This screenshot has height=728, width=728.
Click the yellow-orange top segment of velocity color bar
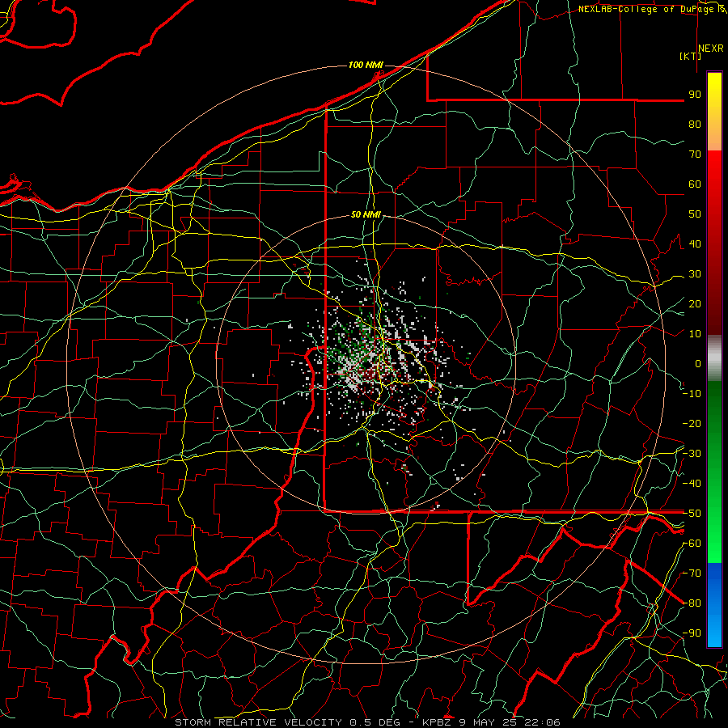coord(714,112)
